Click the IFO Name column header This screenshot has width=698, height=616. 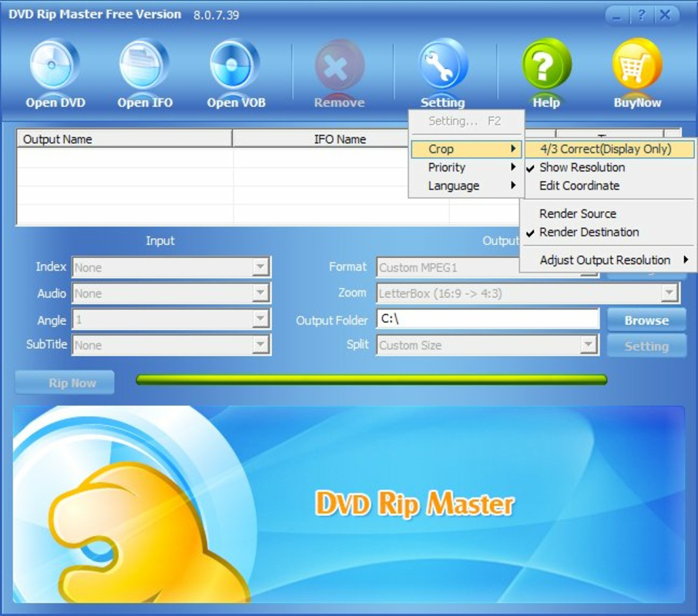coord(340,139)
